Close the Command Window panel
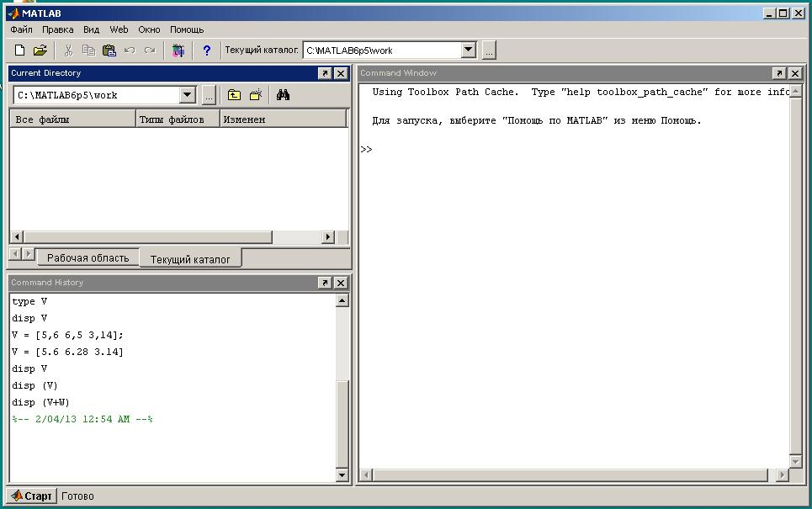The width and height of the screenshot is (812, 509). pos(795,73)
